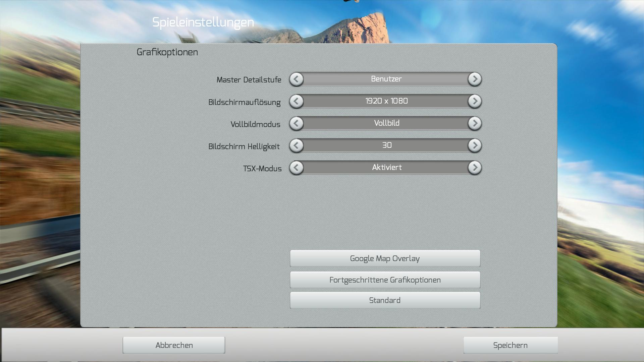Increase Bildschirmauflösung with right arrow
The width and height of the screenshot is (644, 362).
[x=475, y=102]
